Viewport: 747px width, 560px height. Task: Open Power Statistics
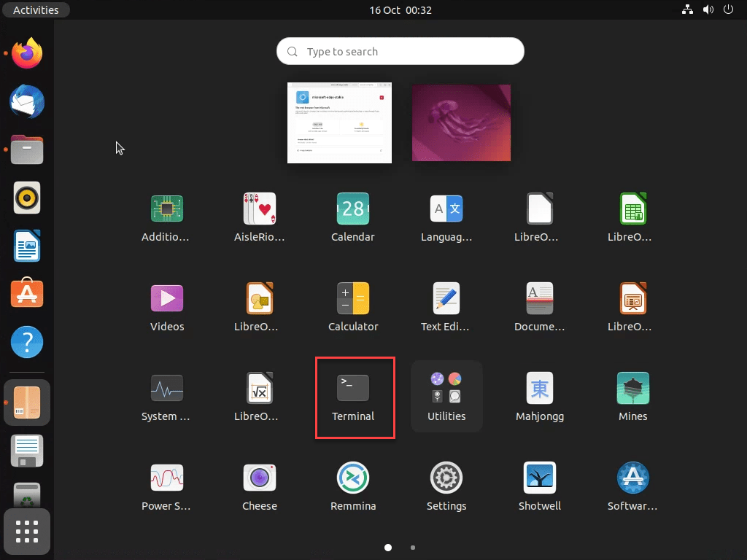pos(166,478)
